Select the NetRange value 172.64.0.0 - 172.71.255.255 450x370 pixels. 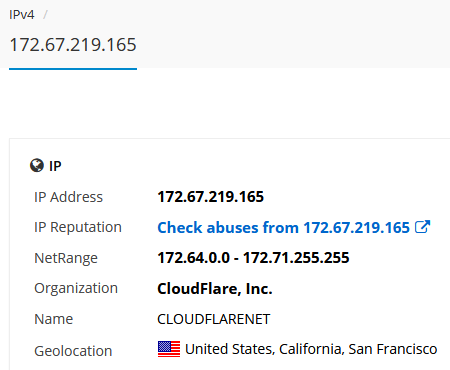pos(253,258)
